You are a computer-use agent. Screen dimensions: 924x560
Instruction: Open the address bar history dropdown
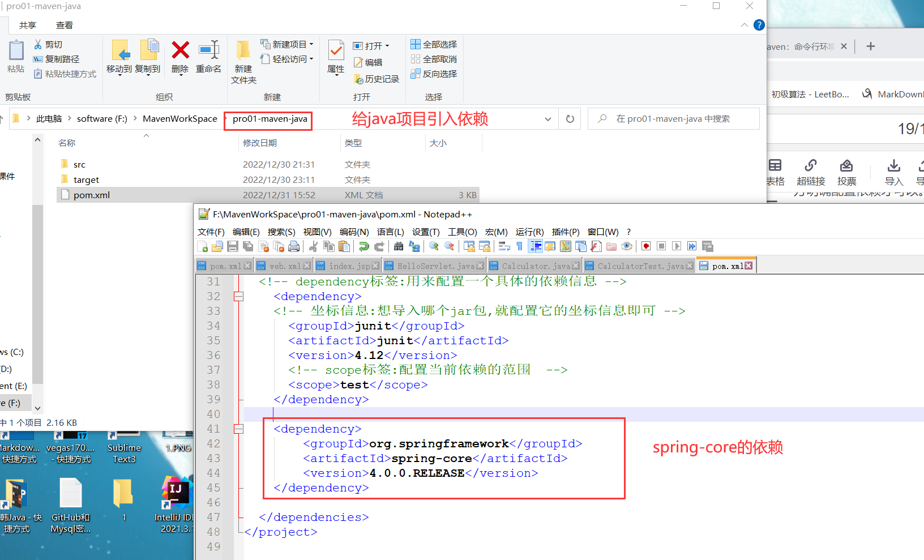point(548,119)
